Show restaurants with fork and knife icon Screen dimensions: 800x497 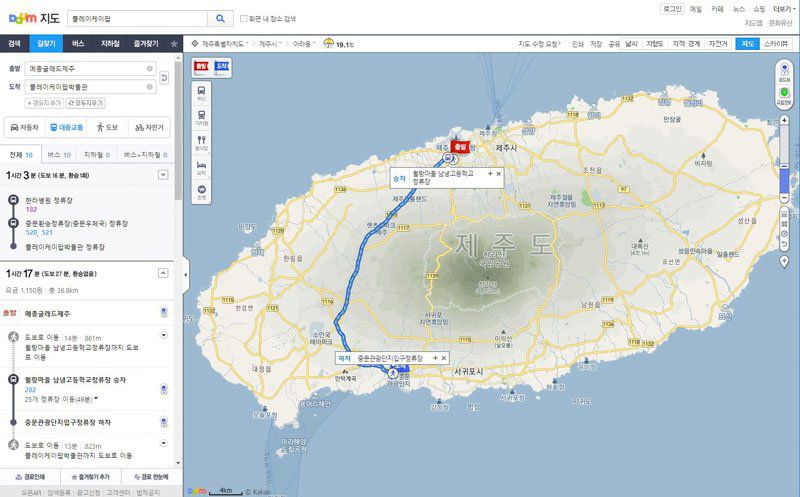(x=202, y=142)
